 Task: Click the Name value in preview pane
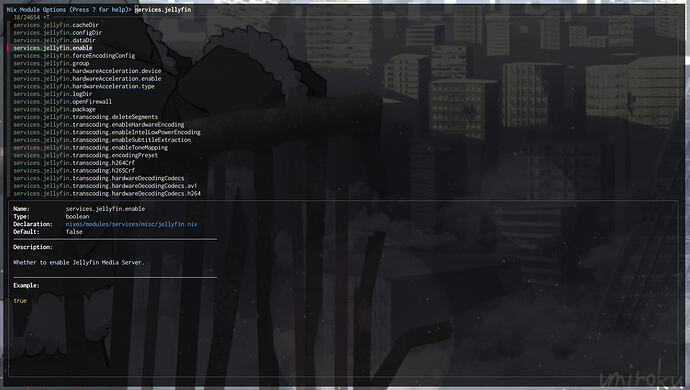(x=105, y=209)
